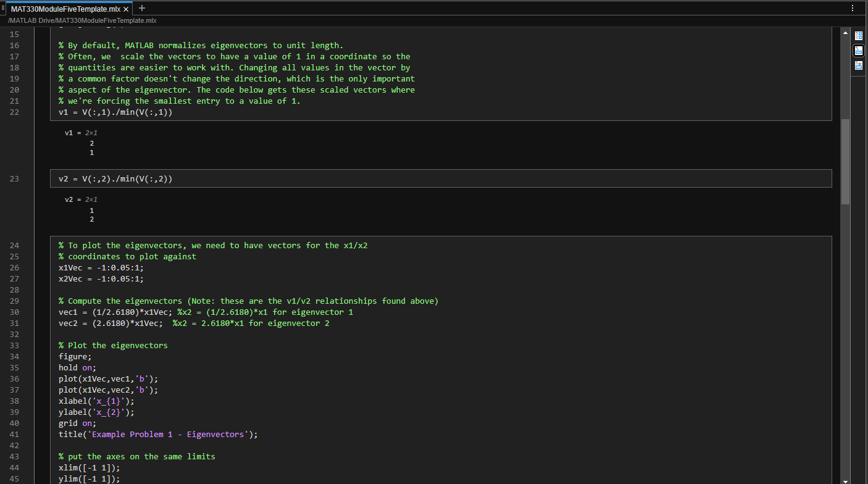Select the 'v2 = 2×1' output header
Viewport: 868px width, 484px height.
[x=81, y=199]
